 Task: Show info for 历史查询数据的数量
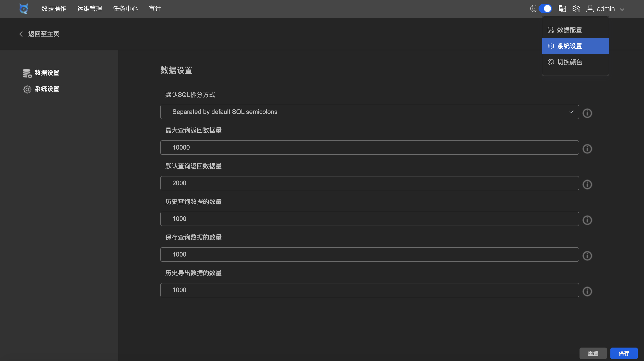coord(587,220)
